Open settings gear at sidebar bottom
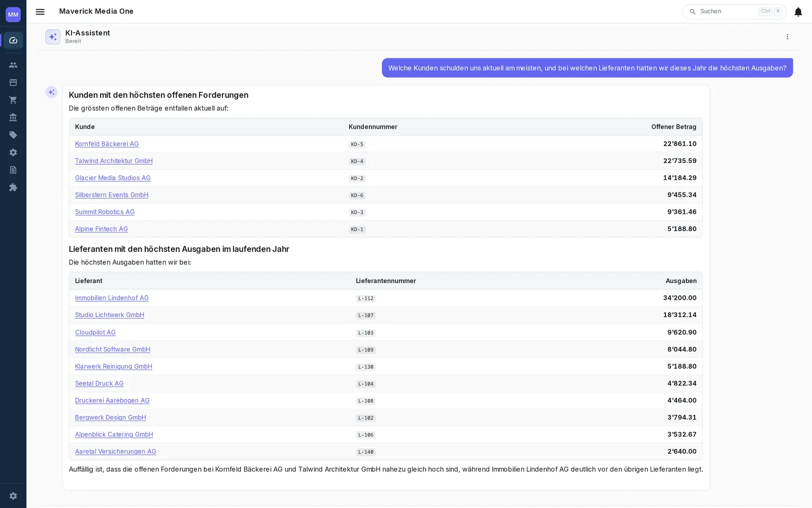 point(13,496)
